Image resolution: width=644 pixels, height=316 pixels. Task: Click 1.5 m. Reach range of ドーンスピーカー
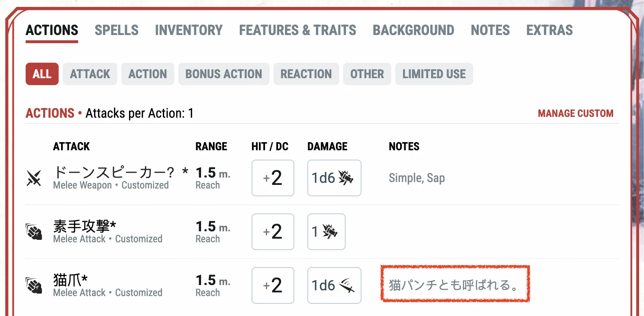(x=213, y=178)
